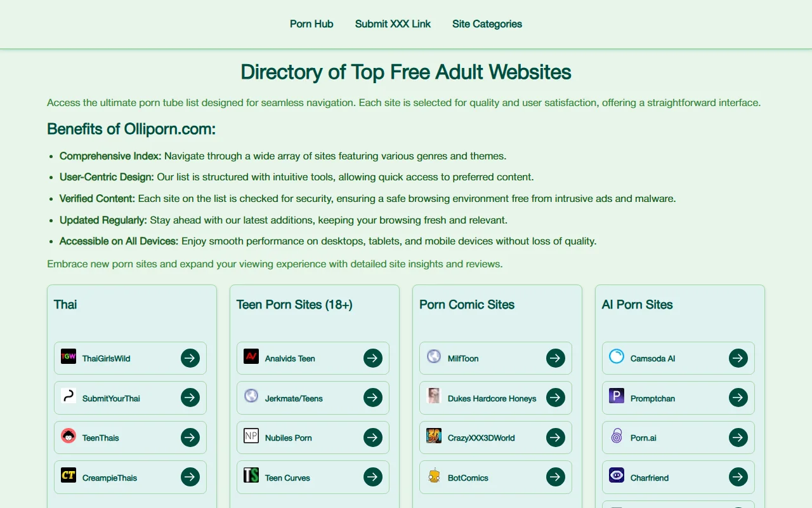Image resolution: width=812 pixels, height=508 pixels.
Task: Open the Site Categories menu item
Action: pyautogui.click(x=487, y=23)
